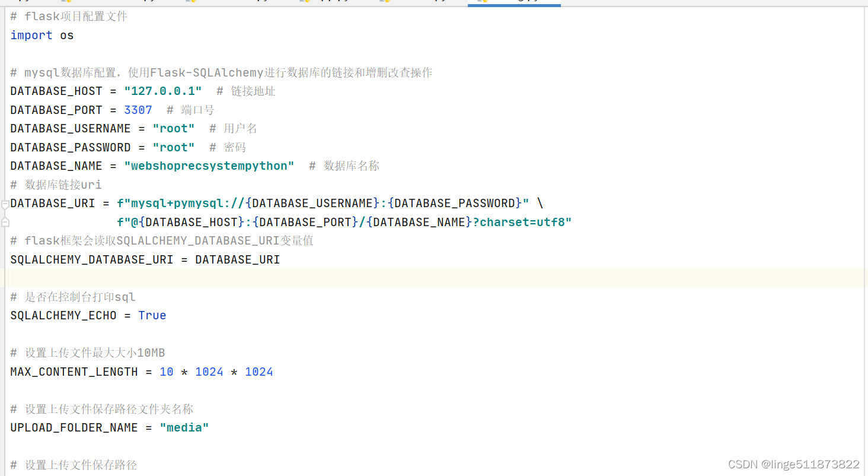Click the comment about SQLALCHEMY_DATABASE_URI变量值
Screen dimensions: 868x476
(162, 240)
